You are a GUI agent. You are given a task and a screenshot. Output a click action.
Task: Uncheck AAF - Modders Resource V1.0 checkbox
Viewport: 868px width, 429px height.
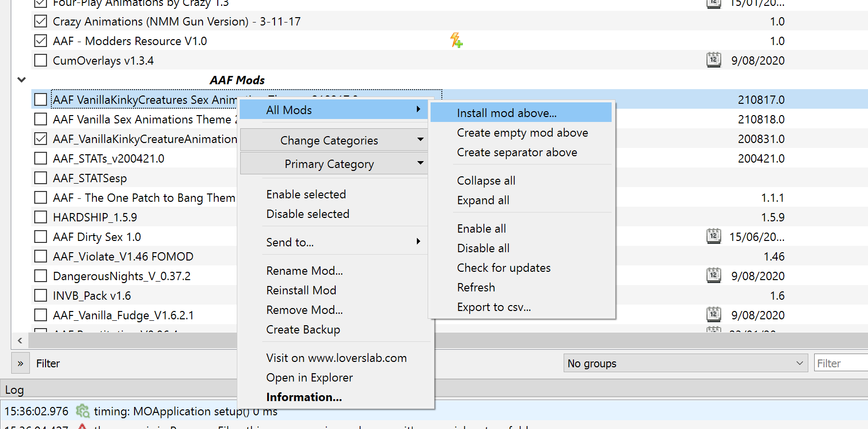click(41, 41)
